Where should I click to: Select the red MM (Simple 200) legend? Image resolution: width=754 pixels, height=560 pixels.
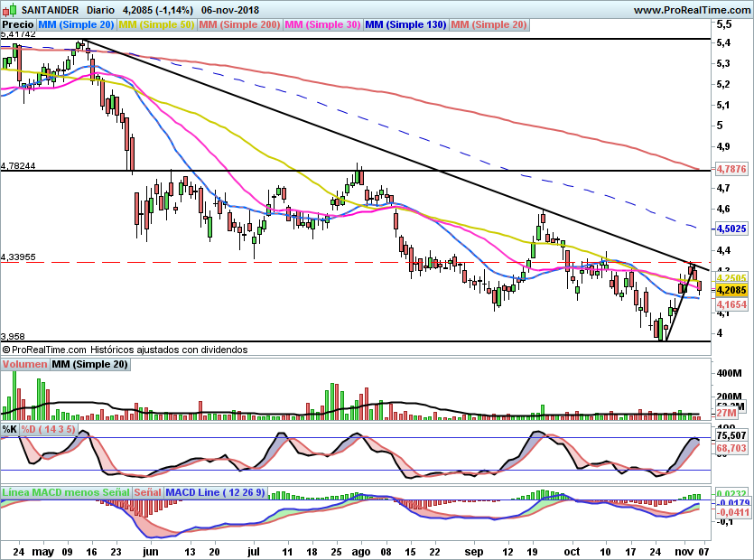pos(239,24)
